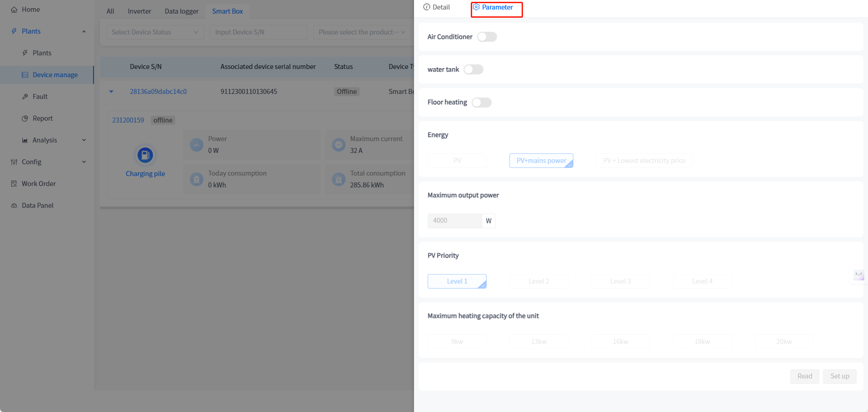Image resolution: width=868 pixels, height=412 pixels.
Task: Click the Report pie chart icon
Action: tap(25, 118)
